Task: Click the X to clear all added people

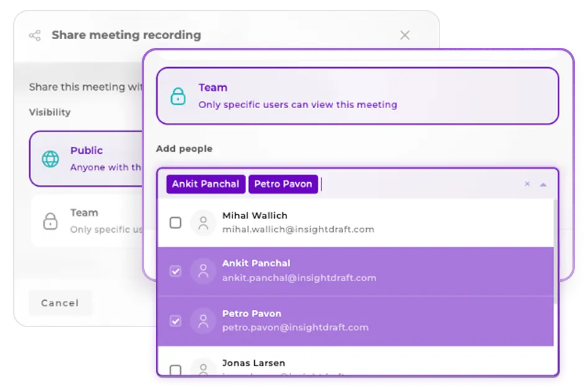Action: coord(527,184)
